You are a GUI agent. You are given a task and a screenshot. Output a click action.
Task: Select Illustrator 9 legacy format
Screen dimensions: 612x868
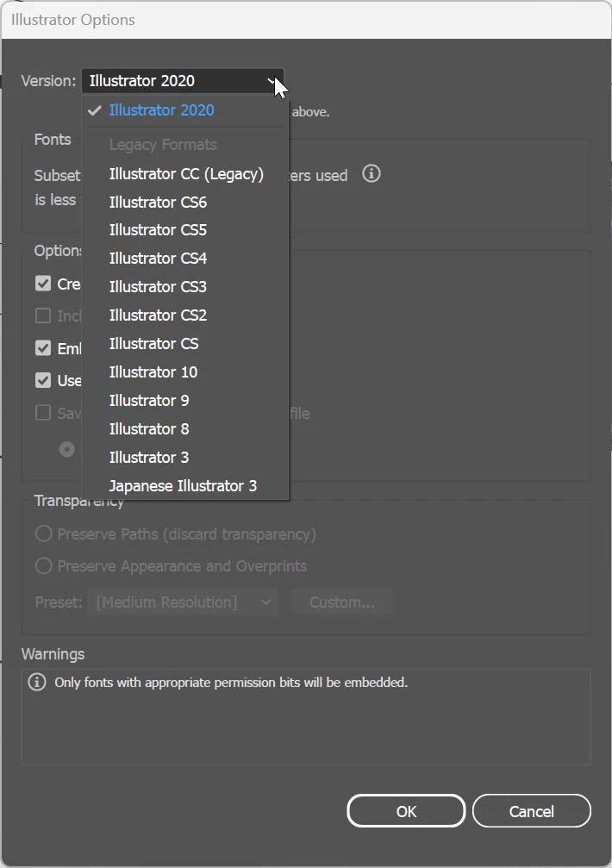tap(184, 400)
